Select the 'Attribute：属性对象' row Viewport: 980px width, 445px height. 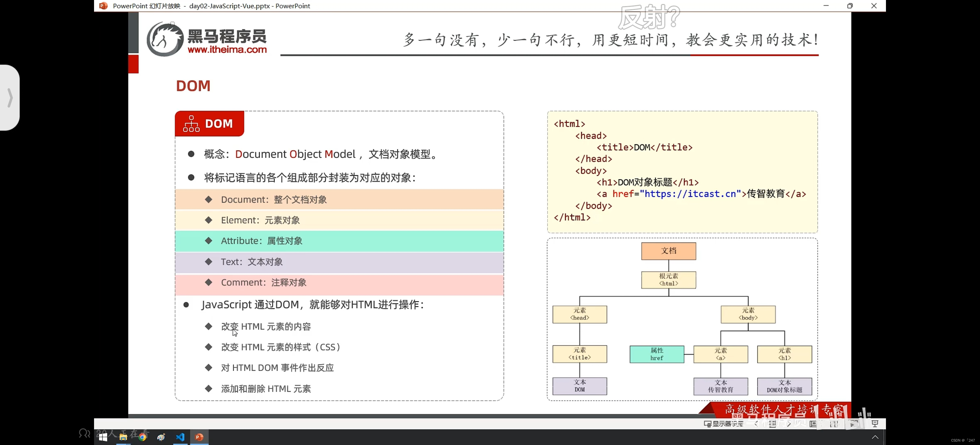(x=339, y=241)
